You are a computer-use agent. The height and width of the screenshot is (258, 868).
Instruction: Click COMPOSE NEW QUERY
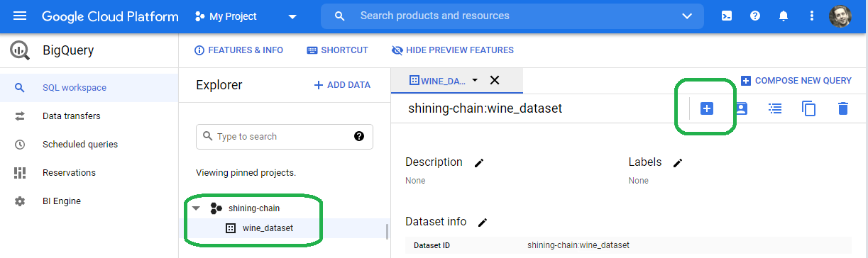796,81
